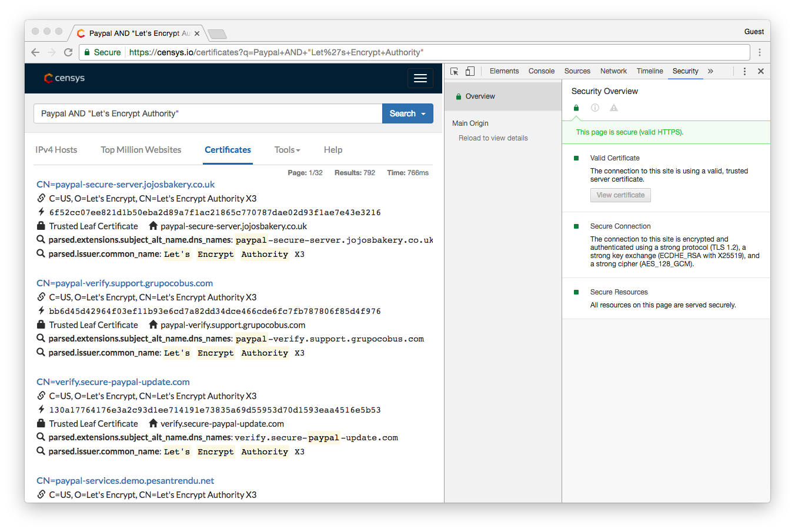Click the warning triangle icon in Security Overview
795x532 pixels.
pyautogui.click(x=614, y=108)
